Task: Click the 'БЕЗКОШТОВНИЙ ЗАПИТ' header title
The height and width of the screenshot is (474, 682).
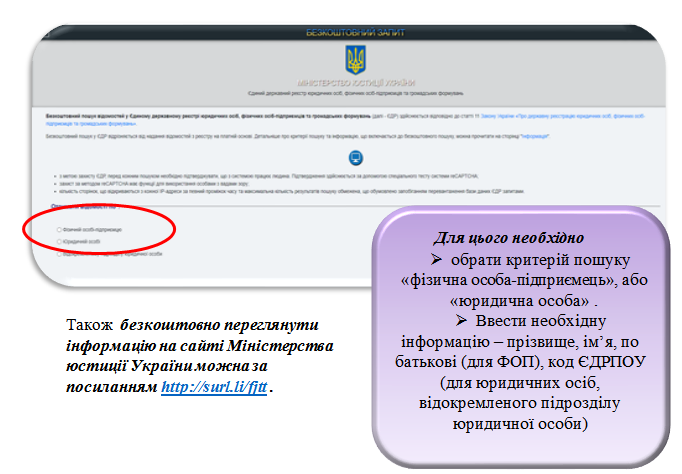Action: pyautogui.click(x=355, y=33)
